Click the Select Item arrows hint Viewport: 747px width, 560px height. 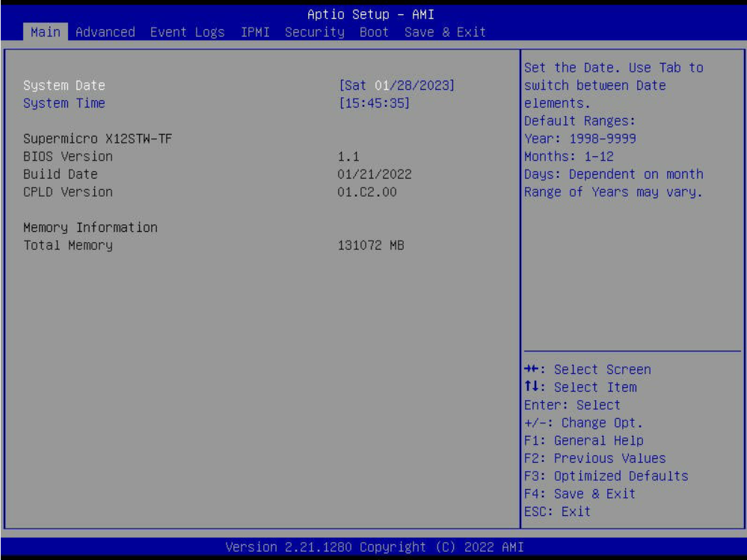(580, 387)
